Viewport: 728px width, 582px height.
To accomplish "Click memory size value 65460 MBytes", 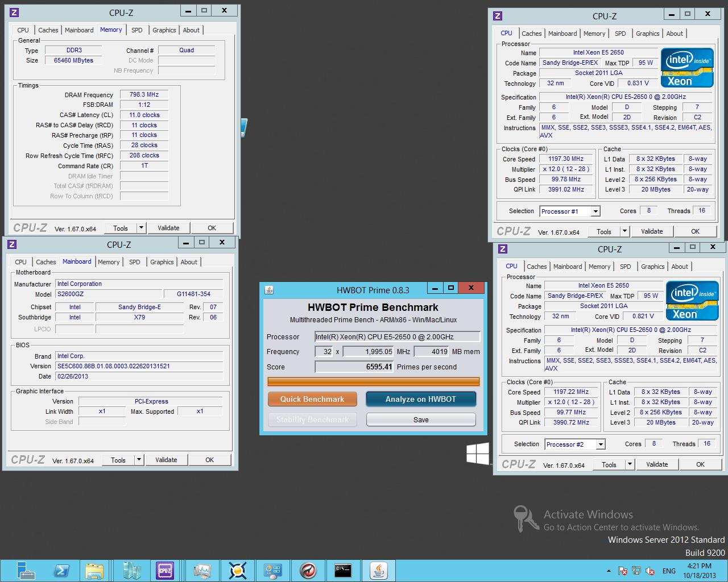I will tap(73, 60).
